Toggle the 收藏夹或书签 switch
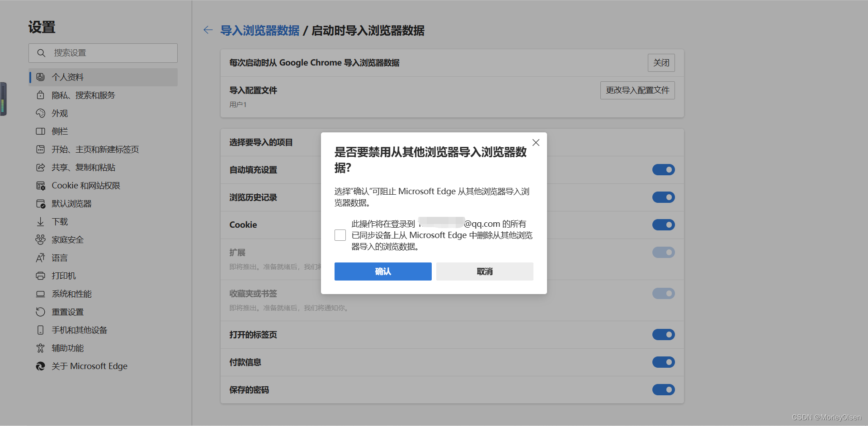This screenshot has height=426, width=868. click(663, 294)
